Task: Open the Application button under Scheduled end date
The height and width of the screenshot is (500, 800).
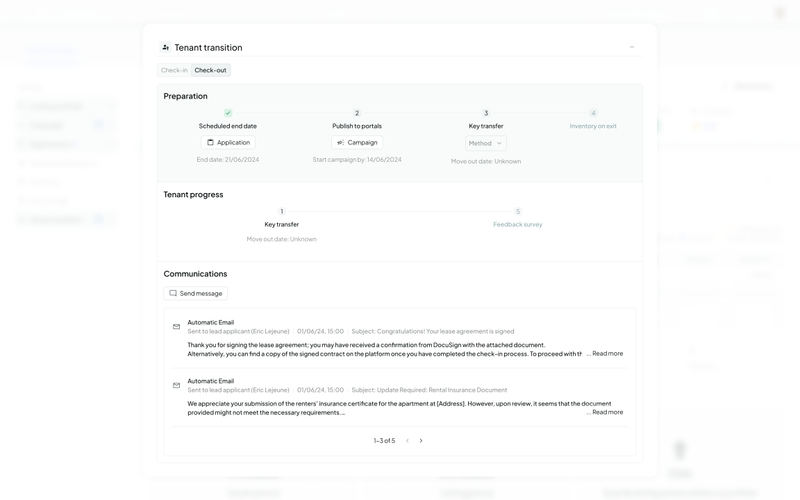Action: (228, 143)
